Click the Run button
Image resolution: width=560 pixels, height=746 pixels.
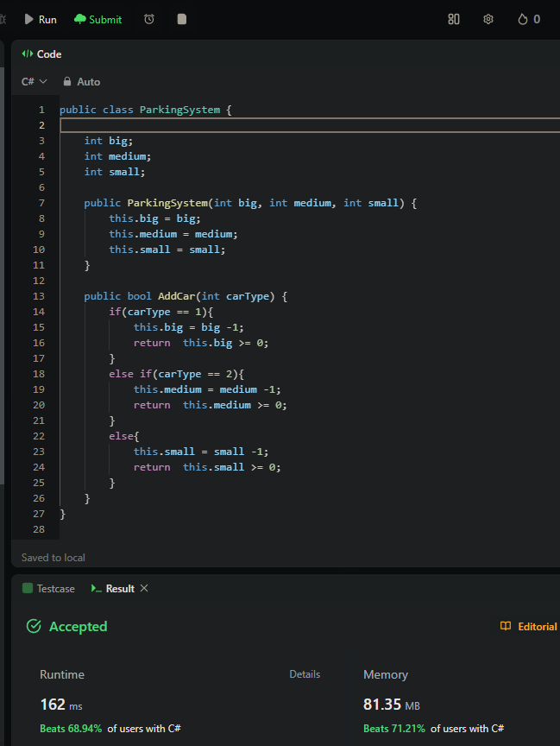point(41,20)
